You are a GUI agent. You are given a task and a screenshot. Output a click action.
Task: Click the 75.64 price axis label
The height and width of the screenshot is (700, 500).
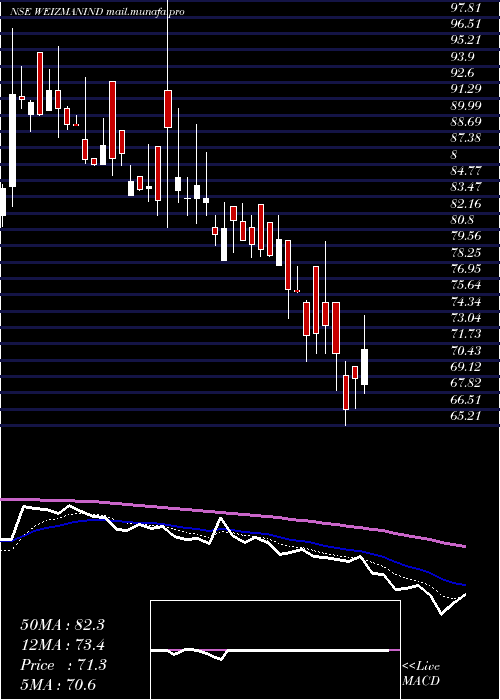click(x=465, y=286)
